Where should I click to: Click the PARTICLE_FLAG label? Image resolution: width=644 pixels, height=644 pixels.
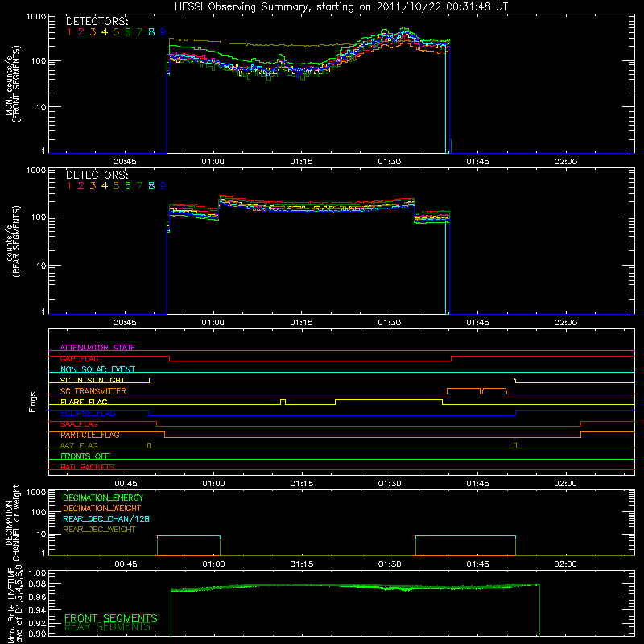pos(90,435)
